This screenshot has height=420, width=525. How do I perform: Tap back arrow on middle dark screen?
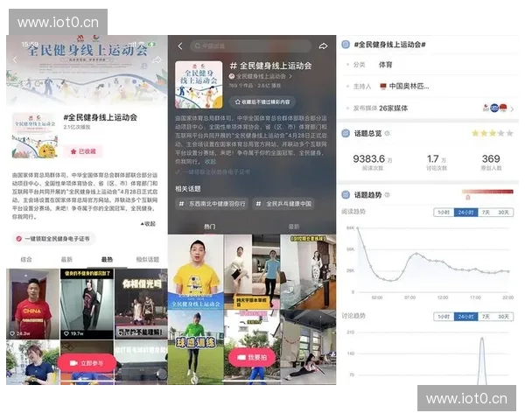pos(180,45)
